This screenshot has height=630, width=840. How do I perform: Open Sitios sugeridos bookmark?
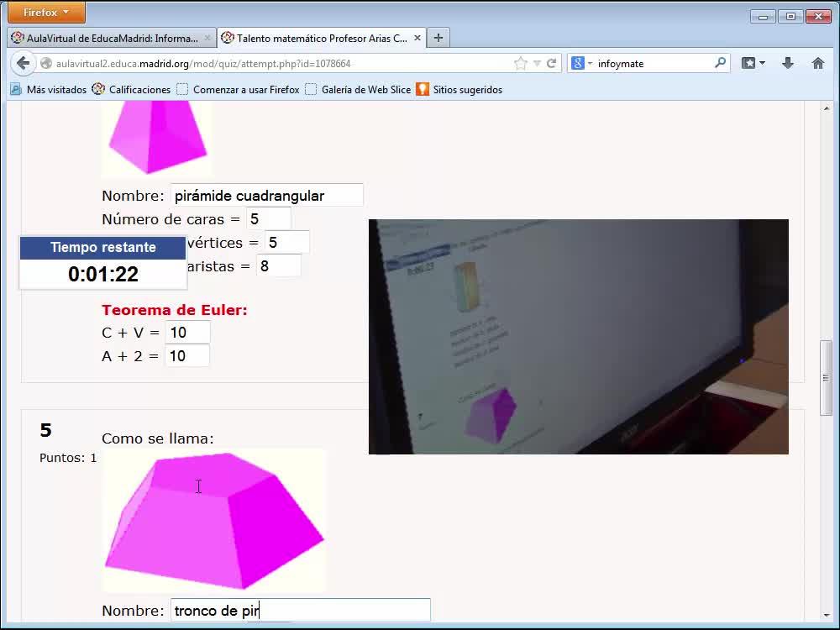(459, 90)
